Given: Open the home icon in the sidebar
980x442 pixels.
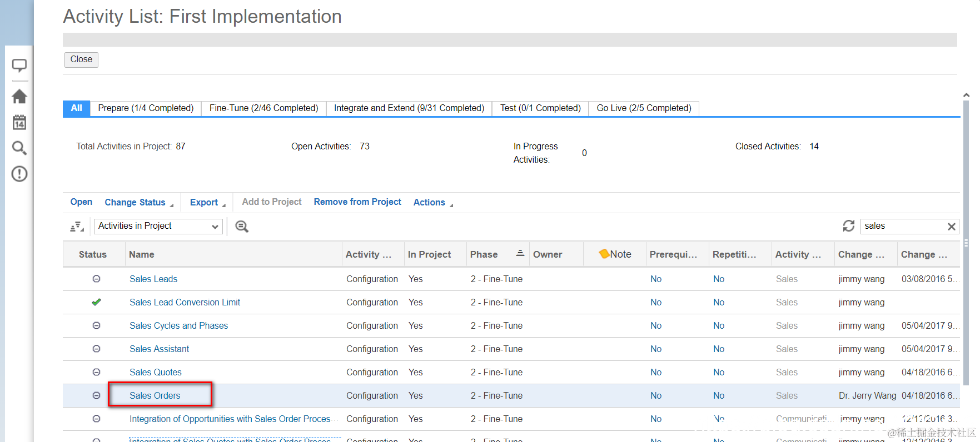Looking at the screenshot, I should [x=19, y=97].
